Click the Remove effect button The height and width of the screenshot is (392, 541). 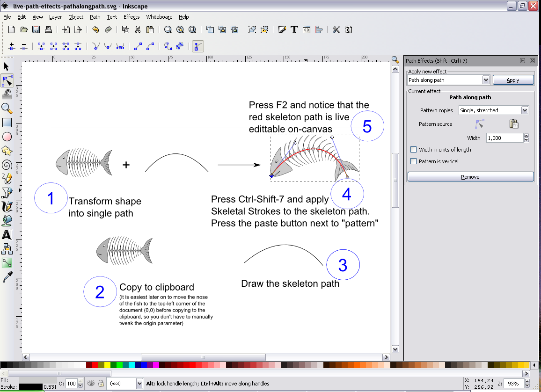(x=470, y=177)
